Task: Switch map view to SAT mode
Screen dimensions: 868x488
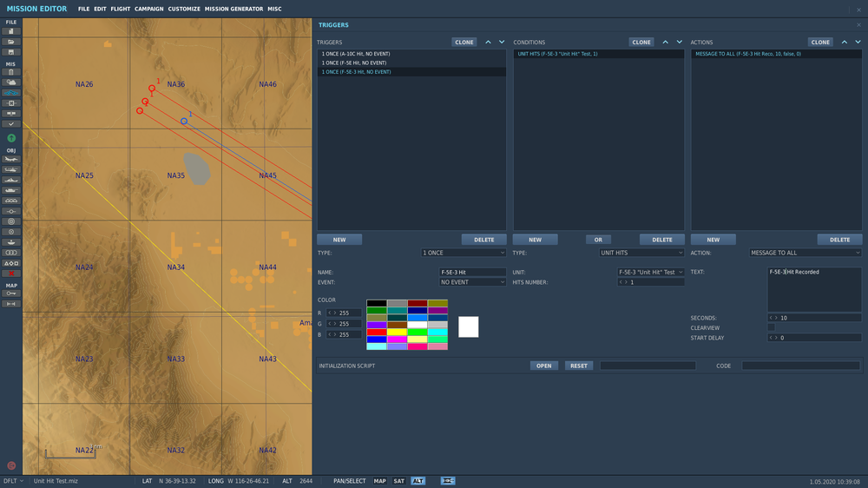Action: click(398, 480)
